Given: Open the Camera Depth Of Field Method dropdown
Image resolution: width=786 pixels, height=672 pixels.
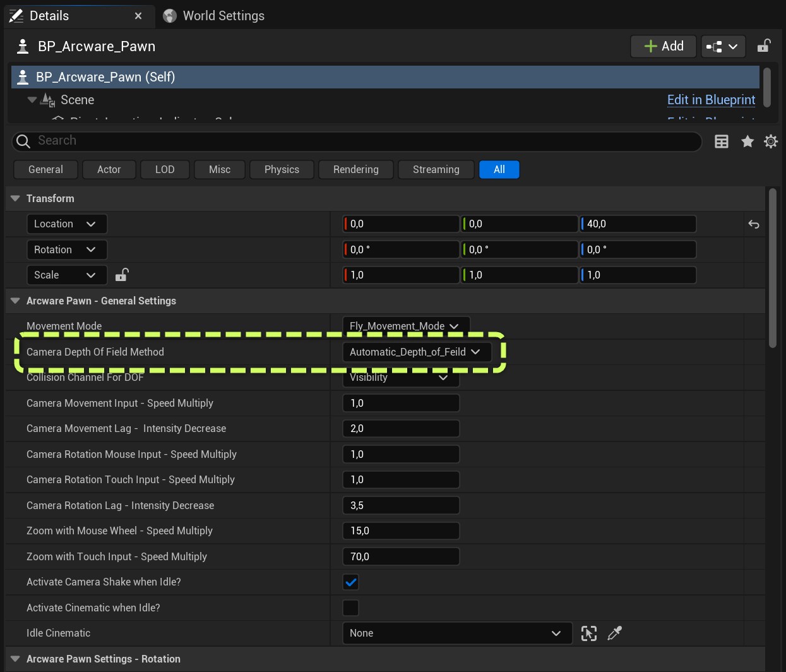Looking at the screenshot, I should 415,352.
